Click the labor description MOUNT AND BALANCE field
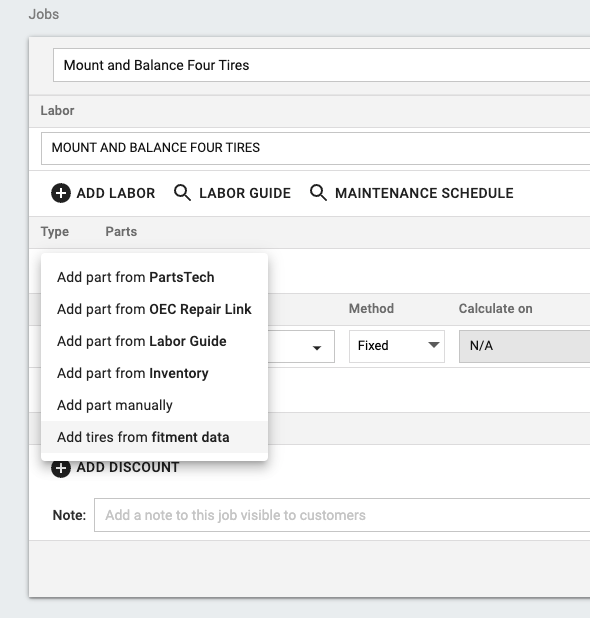The height and width of the screenshot is (618, 590). click(x=316, y=148)
